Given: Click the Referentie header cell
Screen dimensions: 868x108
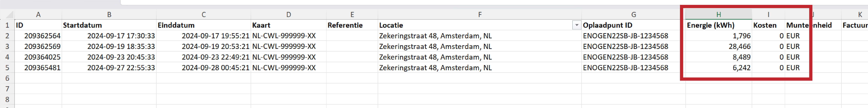Looking at the screenshot, I should pos(352,25).
